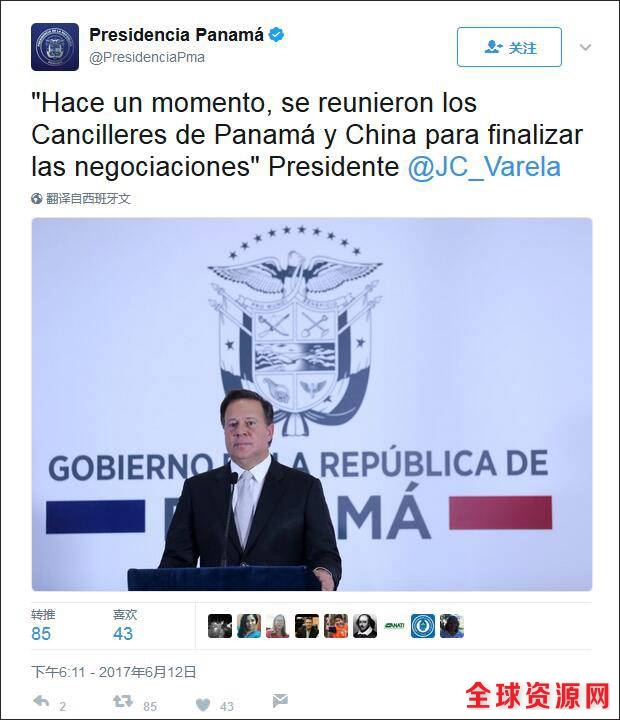Expand the tweet options chevron

click(585, 47)
